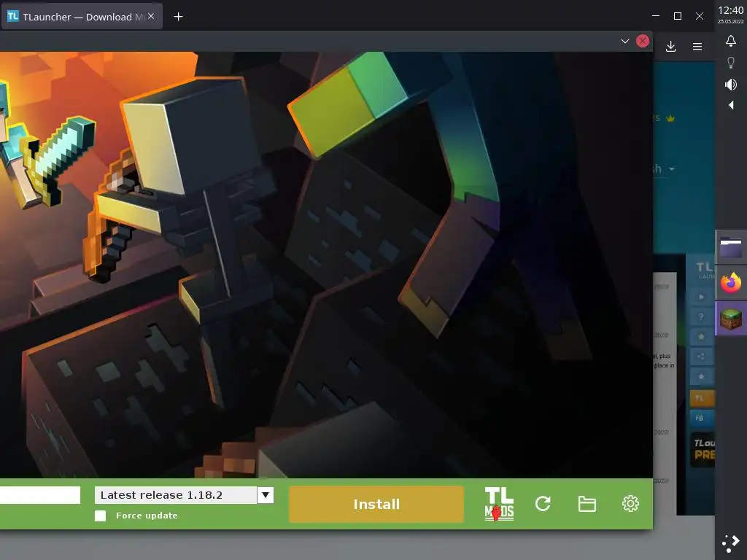Viewport: 747px width, 560px height.
Task: Open the game folder icon
Action: [587, 504]
